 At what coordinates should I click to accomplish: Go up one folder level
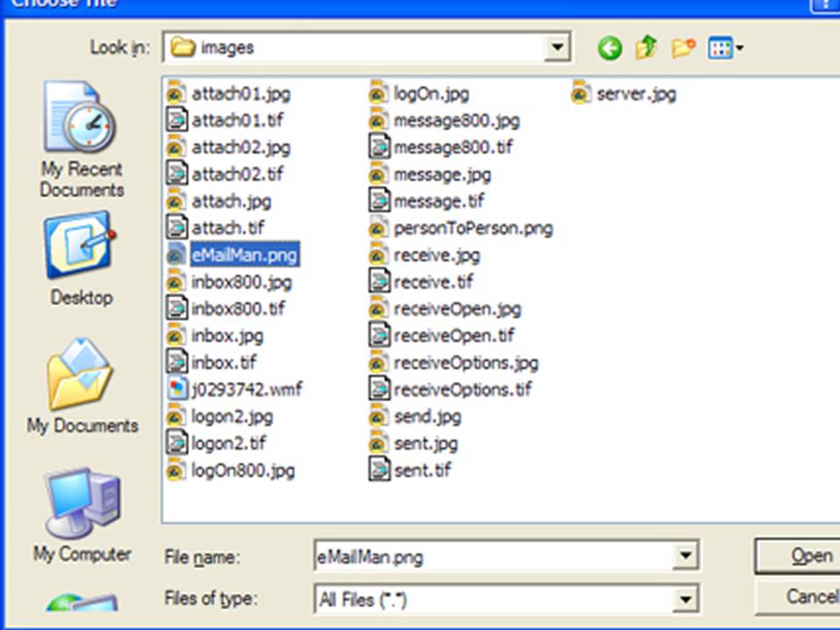[647, 47]
